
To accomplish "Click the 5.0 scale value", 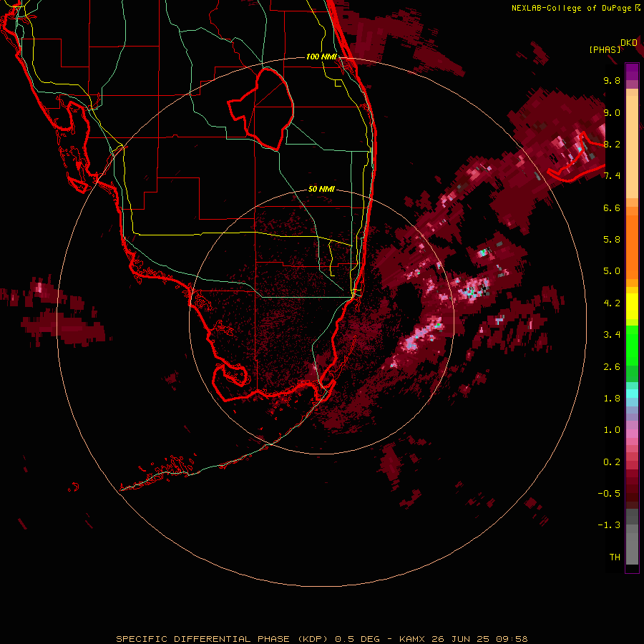I will pyautogui.click(x=612, y=271).
